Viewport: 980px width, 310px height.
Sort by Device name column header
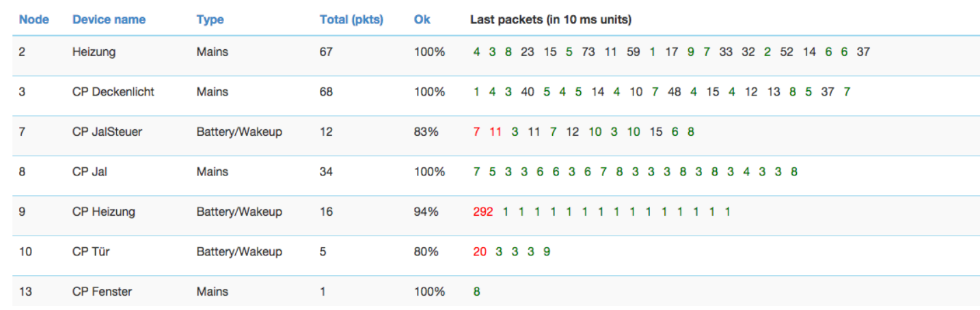click(109, 20)
